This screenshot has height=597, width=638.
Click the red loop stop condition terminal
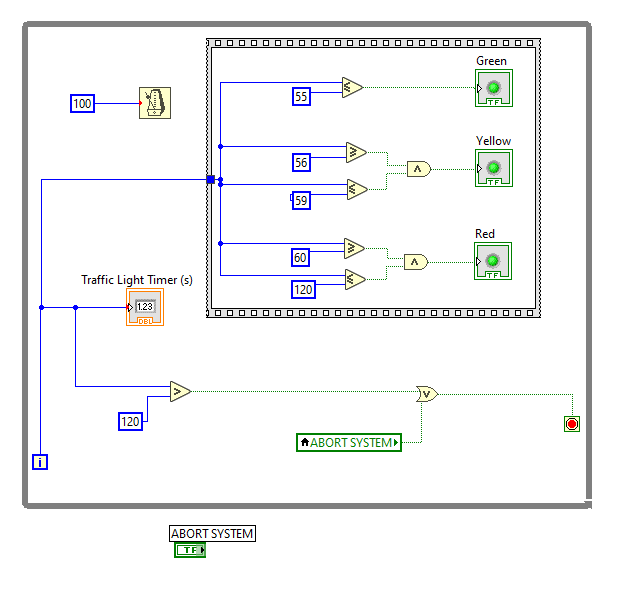[572, 424]
